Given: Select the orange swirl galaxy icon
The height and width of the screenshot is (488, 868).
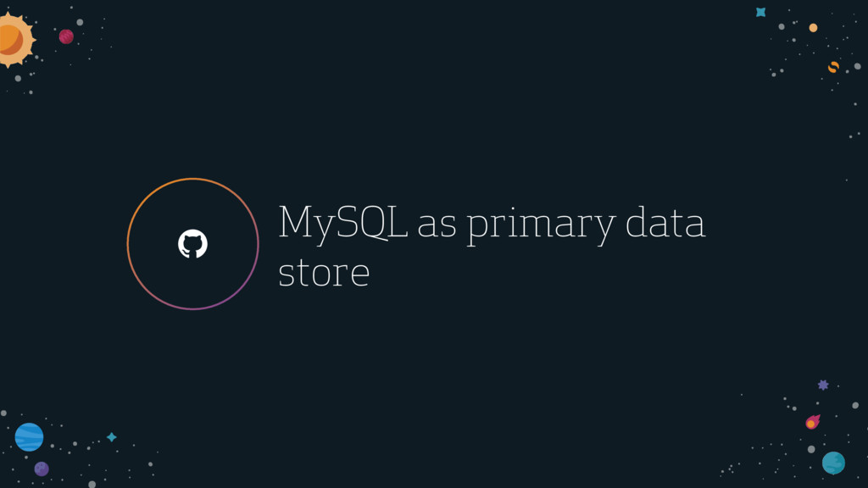Looking at the screenshot, I should (833, 68).
